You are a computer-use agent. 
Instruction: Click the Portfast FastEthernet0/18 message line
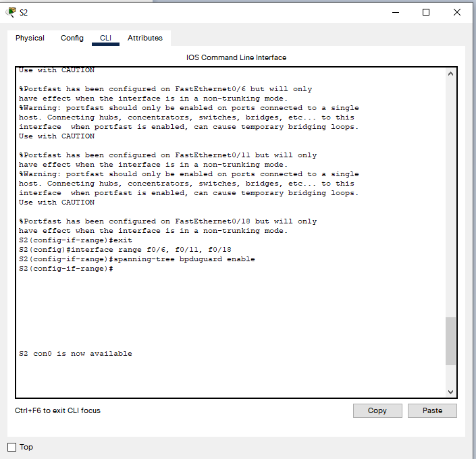pyautogui.click(x=168, y=221)
